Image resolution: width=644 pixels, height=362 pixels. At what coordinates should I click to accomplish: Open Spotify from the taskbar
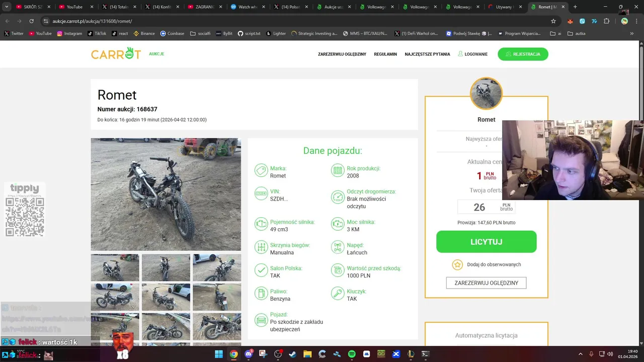click(x=352, y=354)
